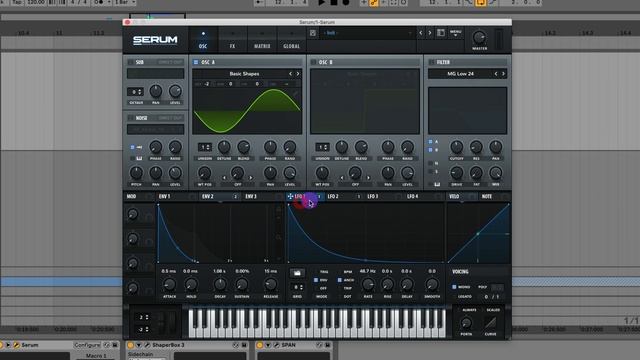Click the filter CUTOFF knob
The width and height of the screenshot is (640, 360).
(x=457, y=147)
